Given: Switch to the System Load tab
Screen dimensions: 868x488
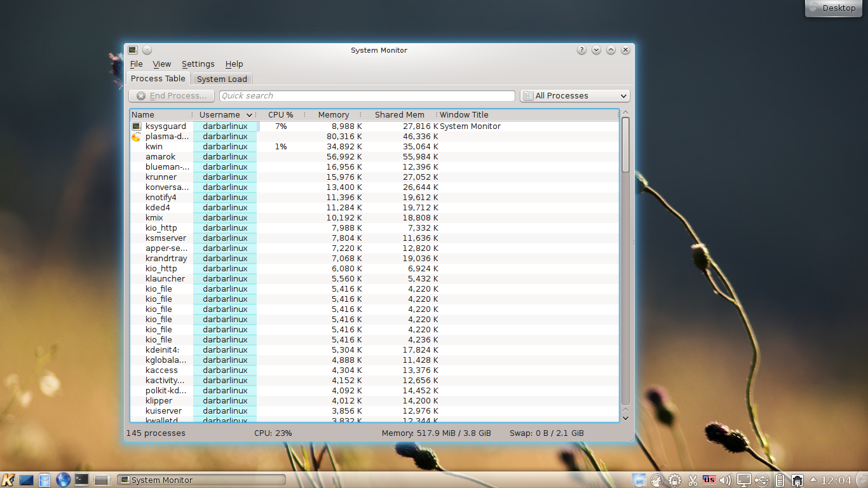Looking at the screenshot, I should pos(221,78).
